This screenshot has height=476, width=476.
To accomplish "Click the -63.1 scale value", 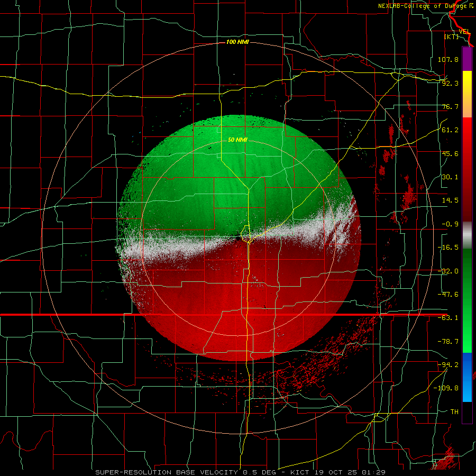I will 448,318.
